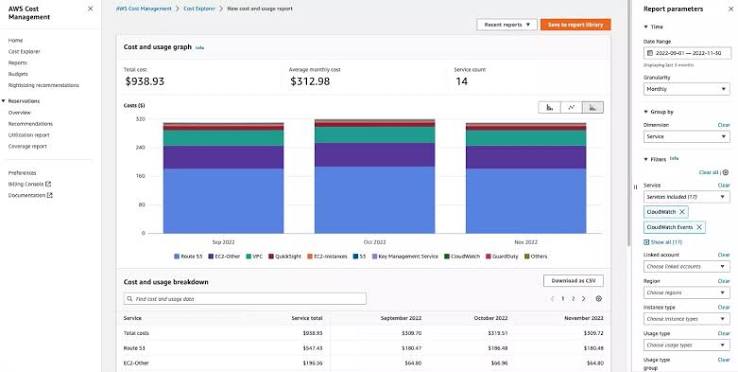The image size is (738, 372).
Task: Open breakdown table settings gear
Action: point(599,299)
